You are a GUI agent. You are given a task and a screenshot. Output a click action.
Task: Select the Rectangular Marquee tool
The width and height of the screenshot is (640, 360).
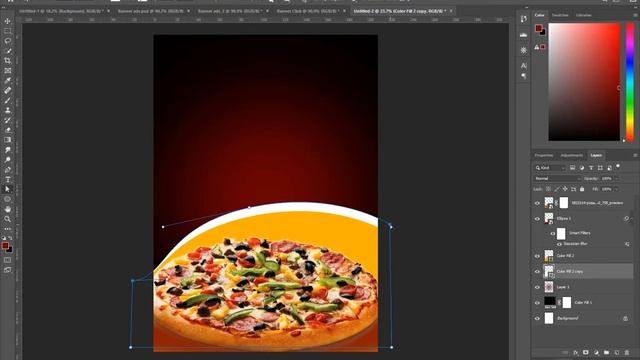pyautogui.click(x=7, y=31)
